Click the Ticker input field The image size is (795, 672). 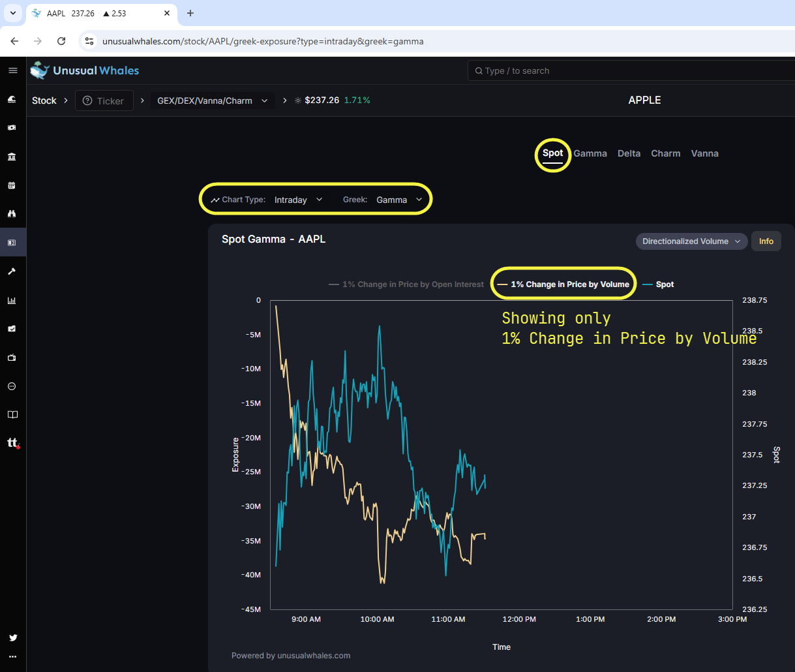(104, 100)
